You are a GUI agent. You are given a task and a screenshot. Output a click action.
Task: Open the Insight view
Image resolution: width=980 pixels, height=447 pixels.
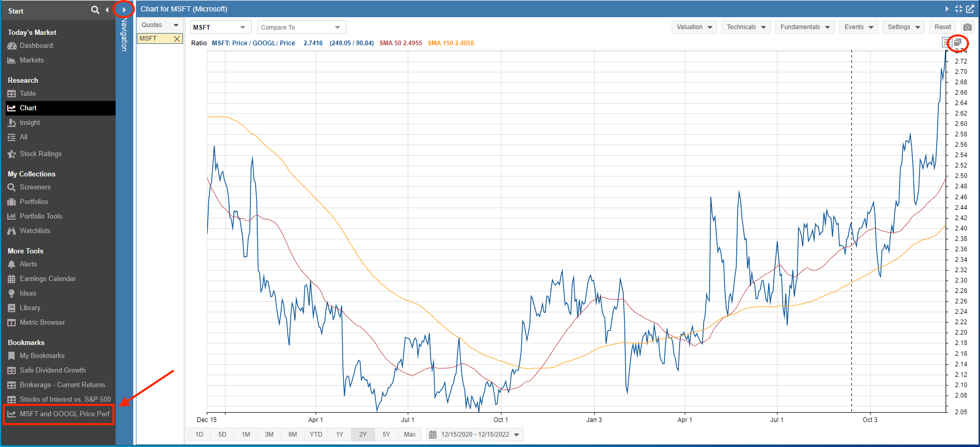point(23,123)
